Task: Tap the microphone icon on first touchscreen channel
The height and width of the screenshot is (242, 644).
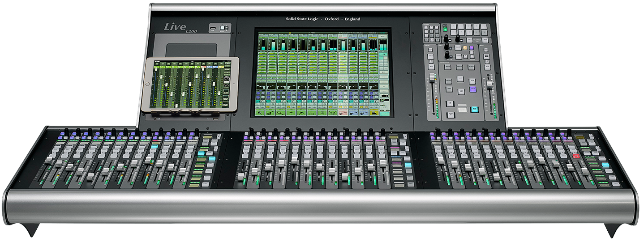Action: [x=262, y=113]
